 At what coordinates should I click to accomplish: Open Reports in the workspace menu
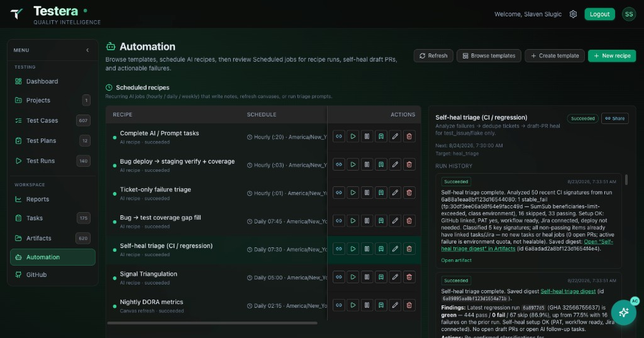[x=53, y=199]
